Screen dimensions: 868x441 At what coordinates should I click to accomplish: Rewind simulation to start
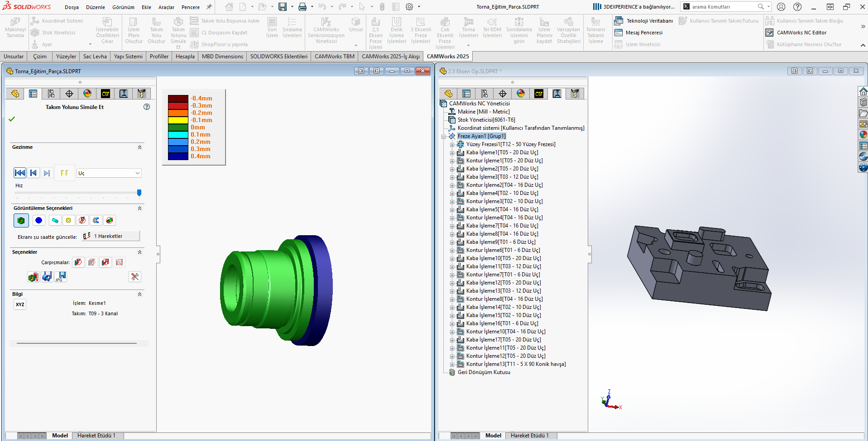point(20,173)
